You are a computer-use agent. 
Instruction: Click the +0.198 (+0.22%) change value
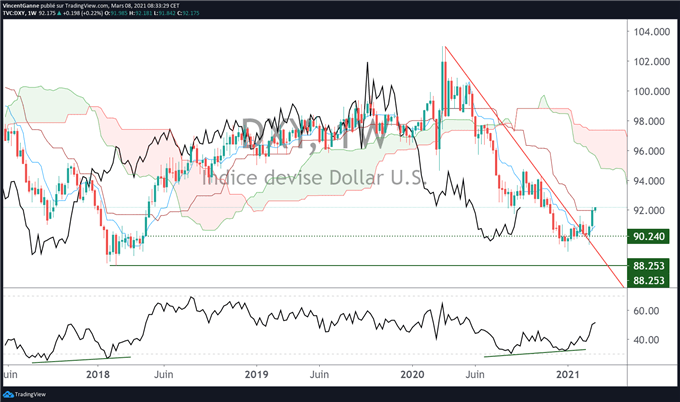[83, 13]
